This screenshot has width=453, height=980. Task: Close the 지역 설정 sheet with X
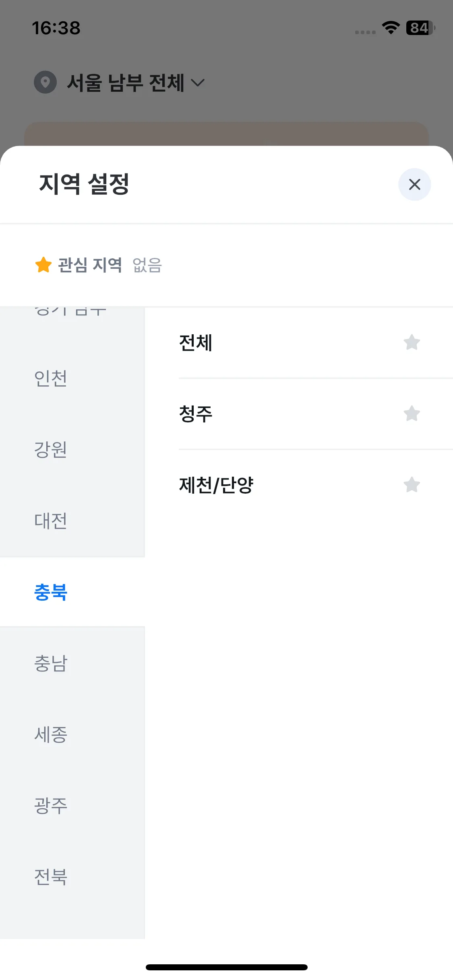coord(414,184)
